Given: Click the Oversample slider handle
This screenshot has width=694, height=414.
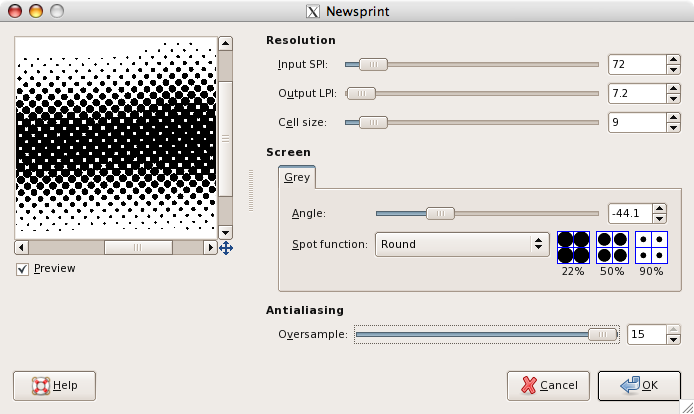Looking at the screenshot, I should [x=602, y=335].
